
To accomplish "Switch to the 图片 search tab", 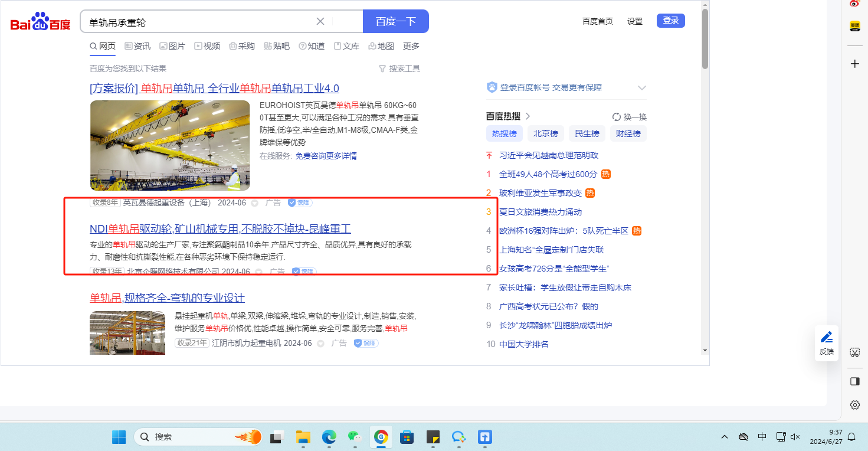I will 172,46.
